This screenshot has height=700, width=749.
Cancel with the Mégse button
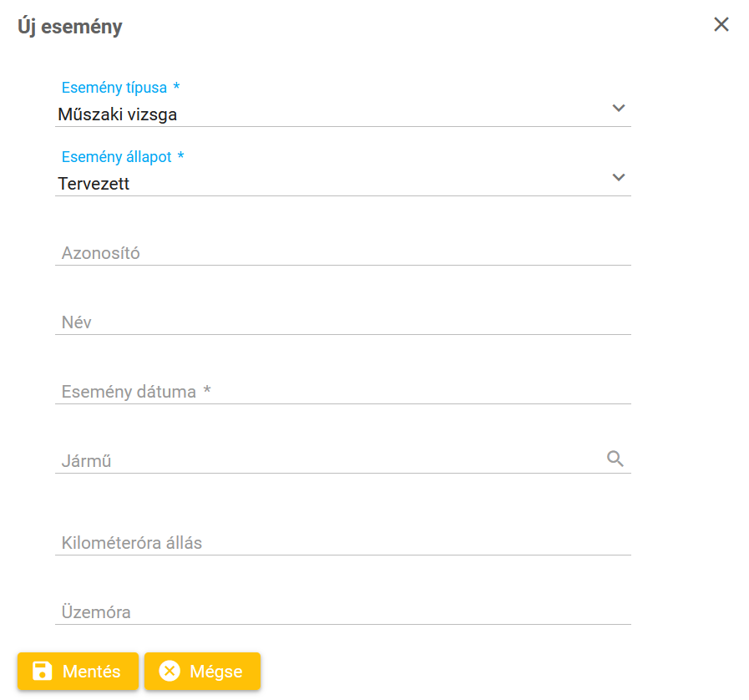click(x=202, y=671)
